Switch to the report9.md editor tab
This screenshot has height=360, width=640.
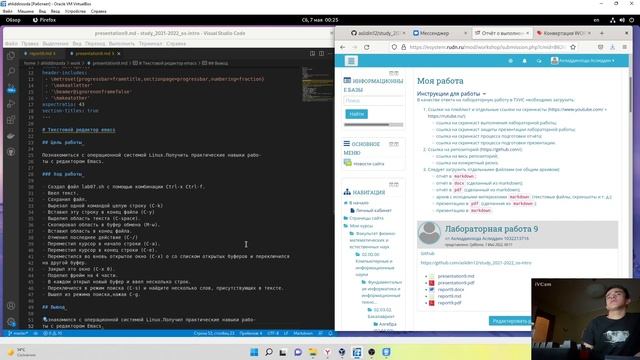click(x=42, y=53)
